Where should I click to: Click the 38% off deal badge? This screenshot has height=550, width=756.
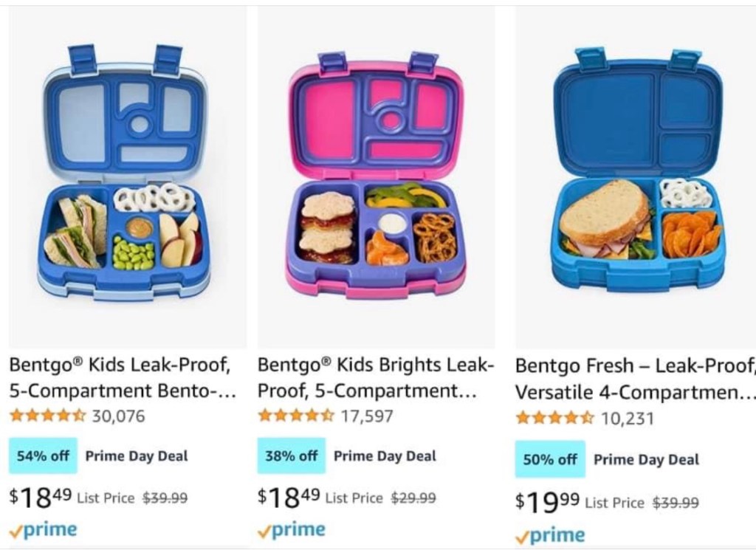point(292,456)
